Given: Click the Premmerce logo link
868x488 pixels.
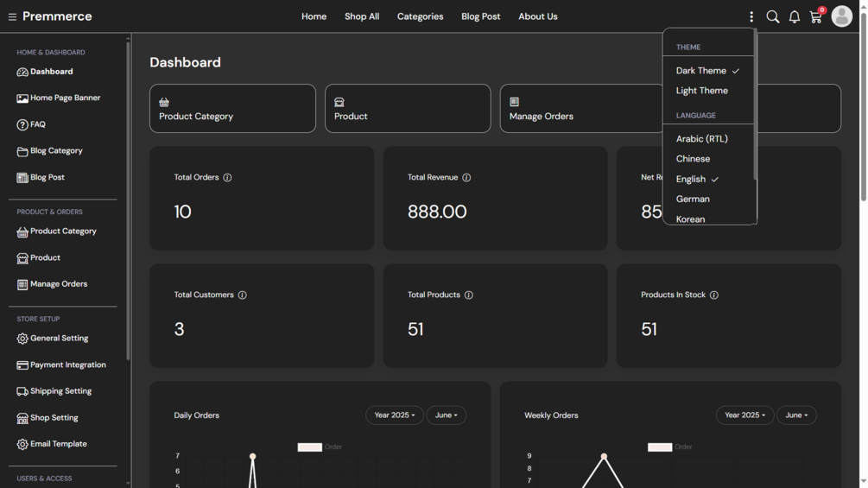Looking at the screenshot, I should click(57, 16).
